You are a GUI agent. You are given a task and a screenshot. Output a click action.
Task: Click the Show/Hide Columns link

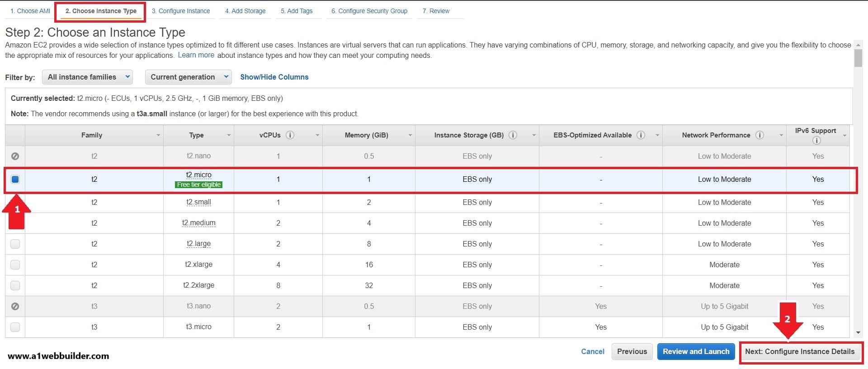click(x=274, y=77)
